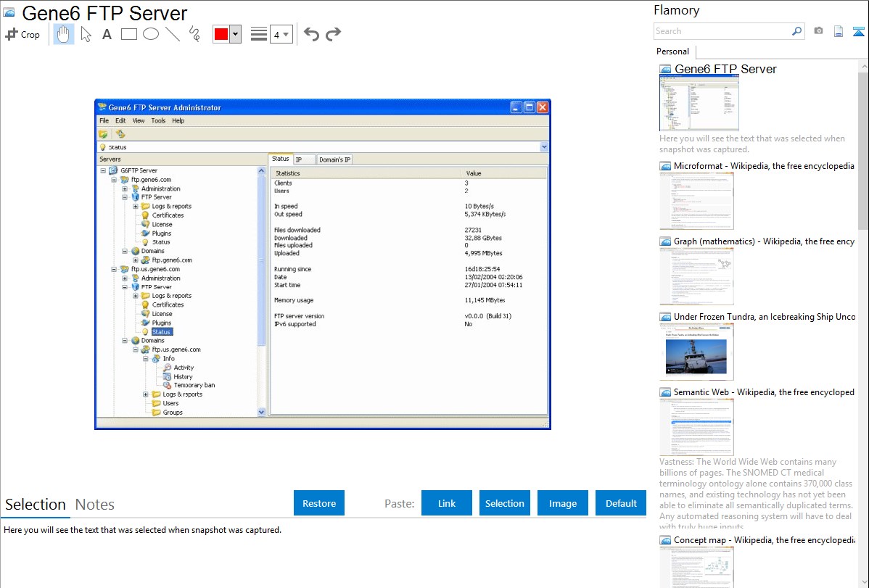Open the Graph (mathematics) snapshot thumbnail
This screenshot has width=869, height=588.
point(696,276)
